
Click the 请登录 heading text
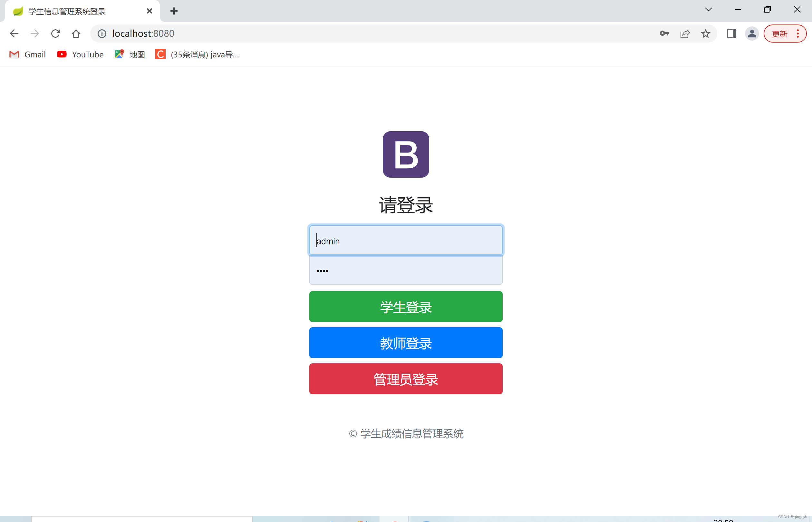(x=406, y=205)
